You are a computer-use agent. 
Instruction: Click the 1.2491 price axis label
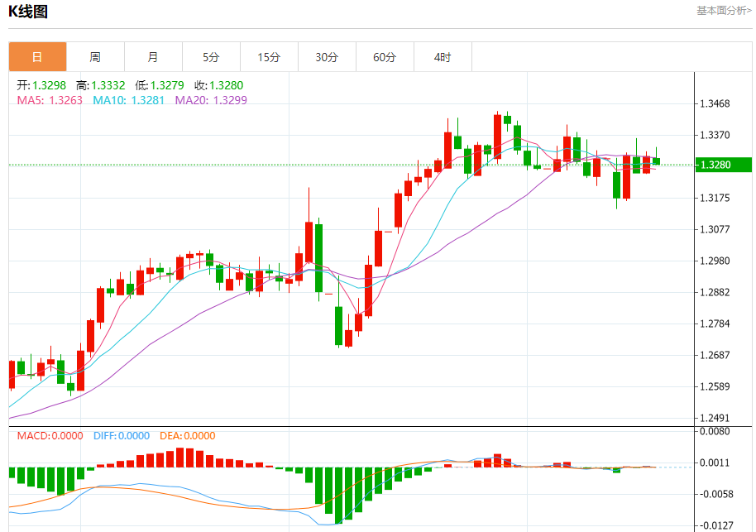[715, 418]
